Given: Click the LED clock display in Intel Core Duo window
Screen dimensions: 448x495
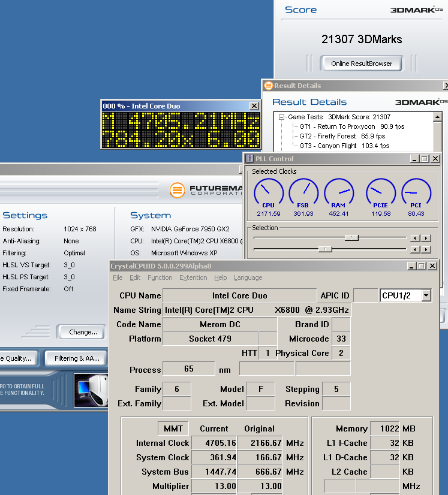Looking at the screenshot, I should coord(181,130).
